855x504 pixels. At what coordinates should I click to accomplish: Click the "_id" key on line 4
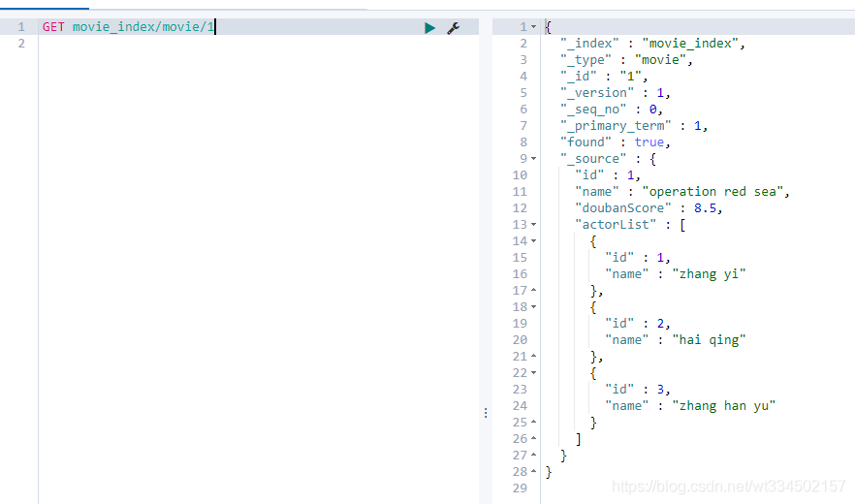[579, 77]
